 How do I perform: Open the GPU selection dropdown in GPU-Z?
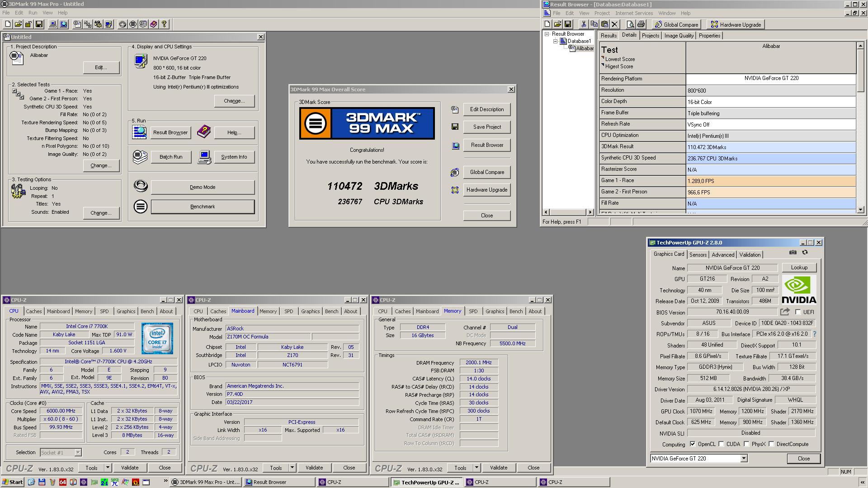tap(744, 459)
